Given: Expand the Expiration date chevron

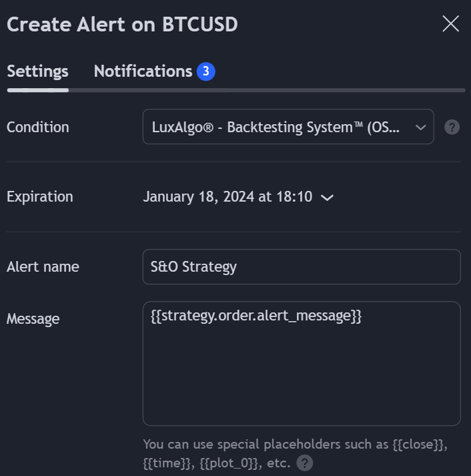Looking at the screenshot, I should click(x=328, y=198).
